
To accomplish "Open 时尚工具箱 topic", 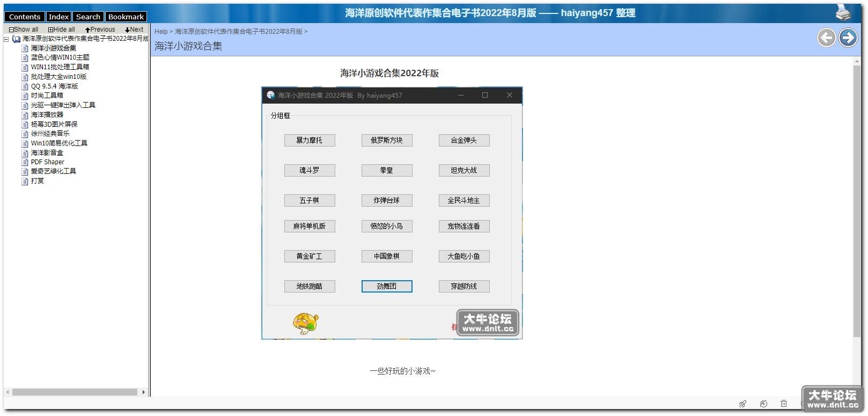I will click(x=47, y=96).
